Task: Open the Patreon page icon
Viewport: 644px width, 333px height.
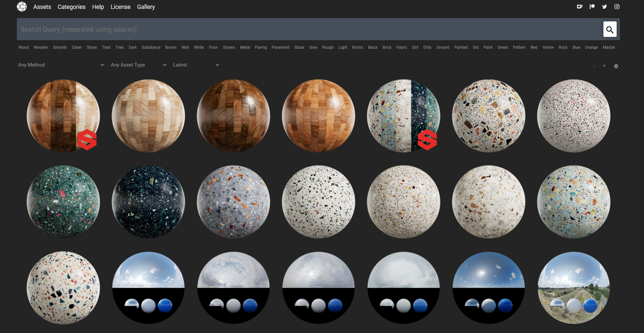Action: point(592,7)
